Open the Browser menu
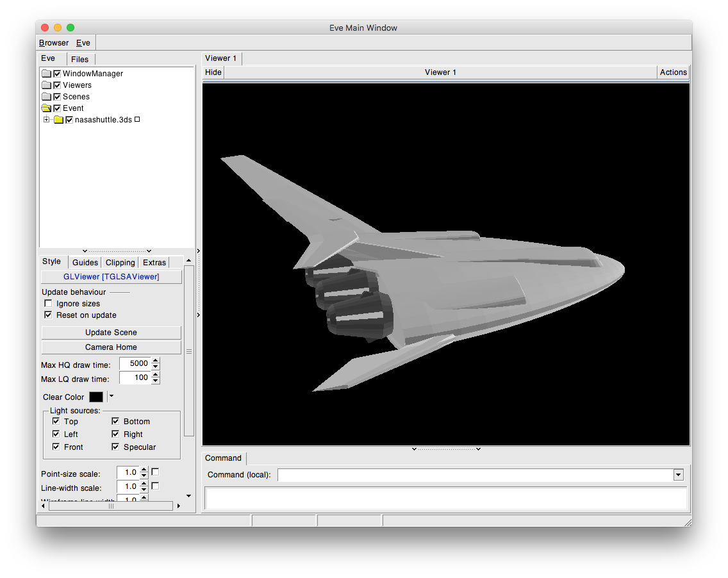 coord(54,43)
